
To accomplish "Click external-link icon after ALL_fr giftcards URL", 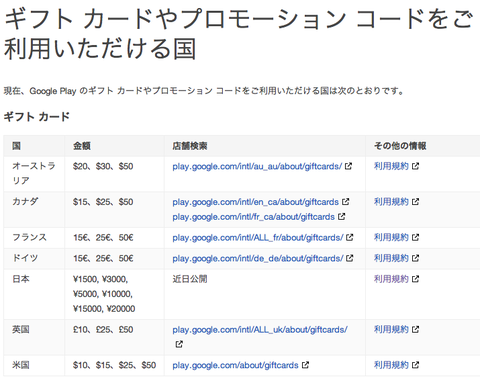I will coord(349,237).
